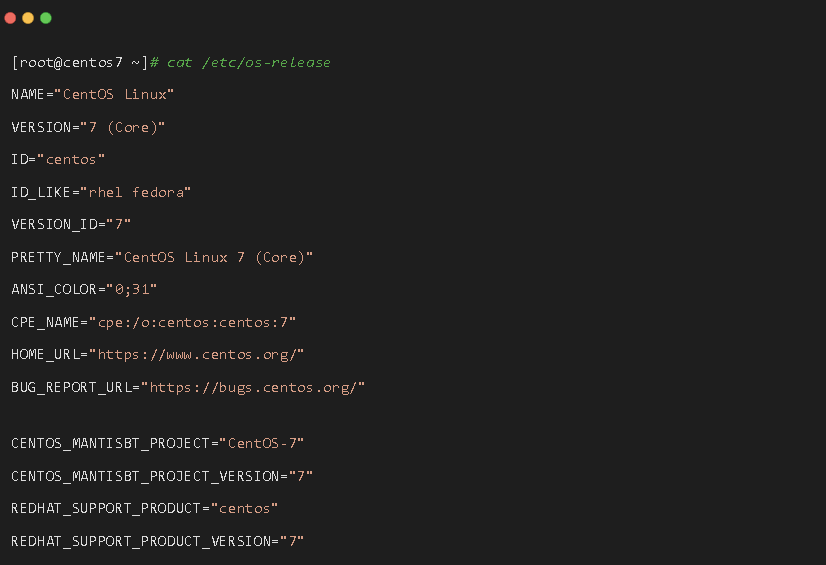826x565 pixels.
Task: Click the VERSION_ID="7" line
Action: pos(71,224)
